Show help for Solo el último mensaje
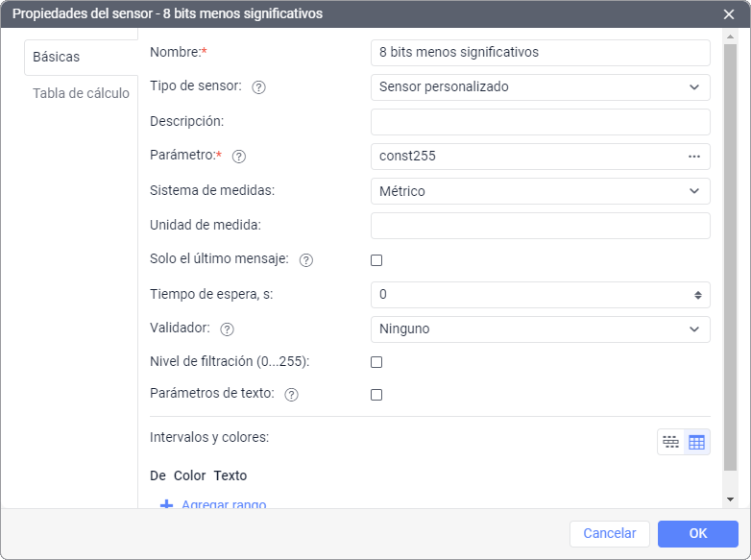Viewport: 751px width, 560px height. [x=305, y=260]
